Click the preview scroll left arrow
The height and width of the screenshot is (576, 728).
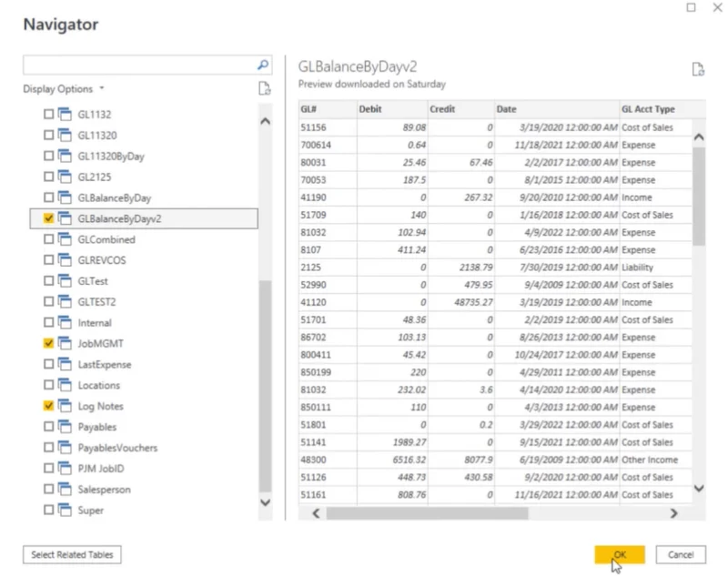pos(316,513)
